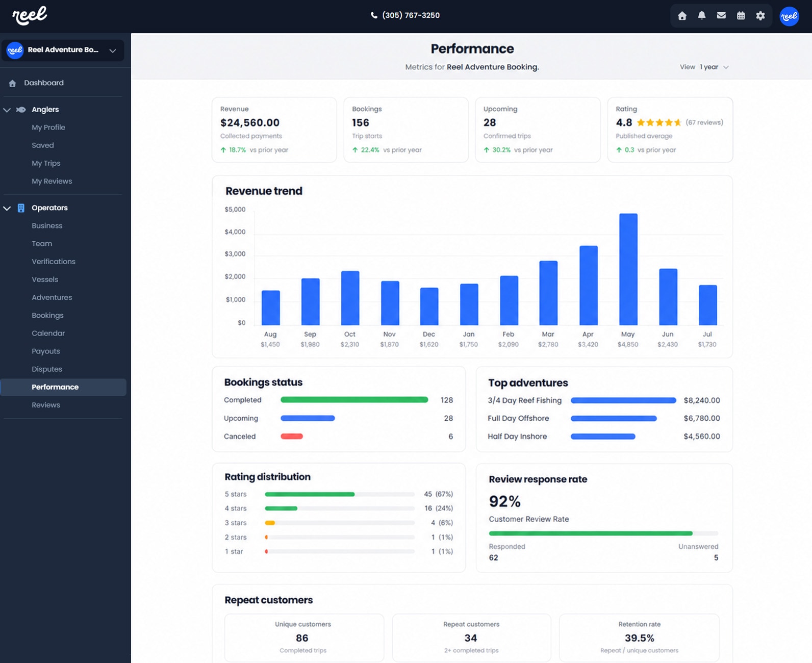812x663 pixels.
Task: Click the $24,560.00 revenue value
Action: coord(250,122)
